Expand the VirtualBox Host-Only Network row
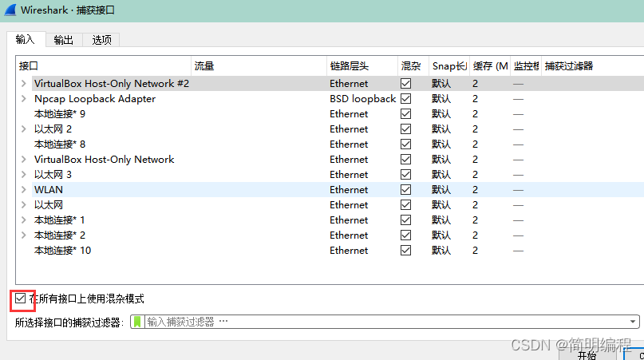 (x=24, y=160)
